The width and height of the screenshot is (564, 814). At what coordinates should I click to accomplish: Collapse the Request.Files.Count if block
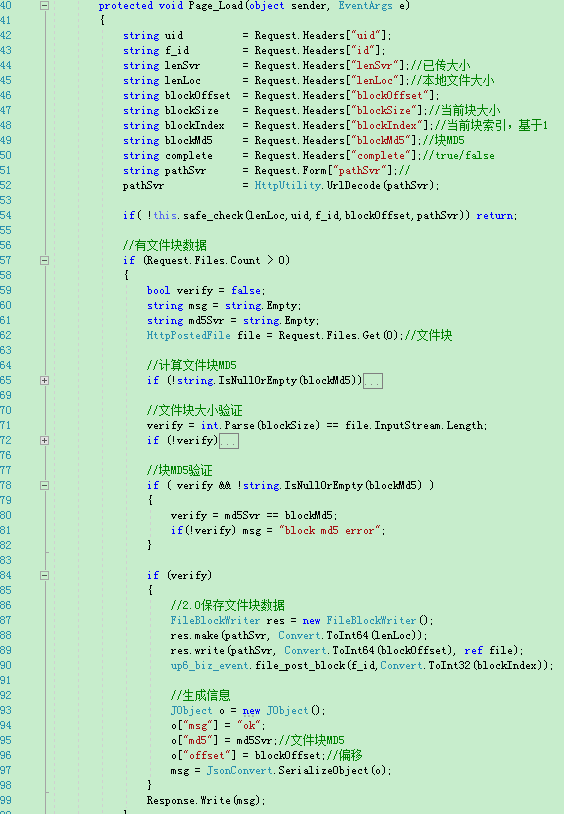coord(45,261)
